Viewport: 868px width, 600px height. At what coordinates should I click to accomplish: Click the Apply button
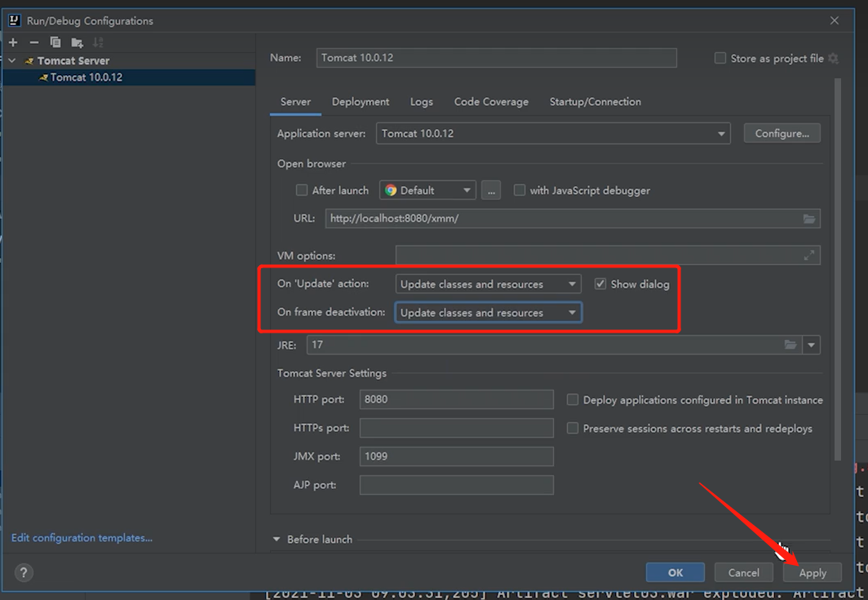coord(812,572)
